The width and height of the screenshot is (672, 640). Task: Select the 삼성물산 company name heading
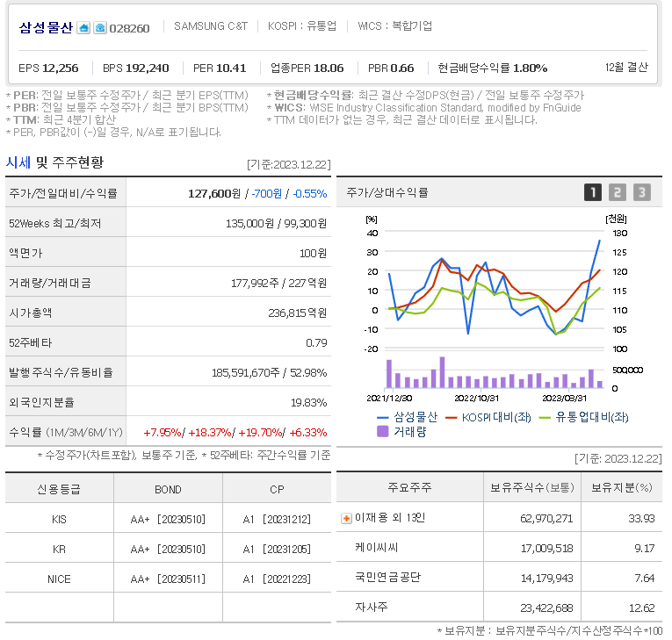[46, 28]
